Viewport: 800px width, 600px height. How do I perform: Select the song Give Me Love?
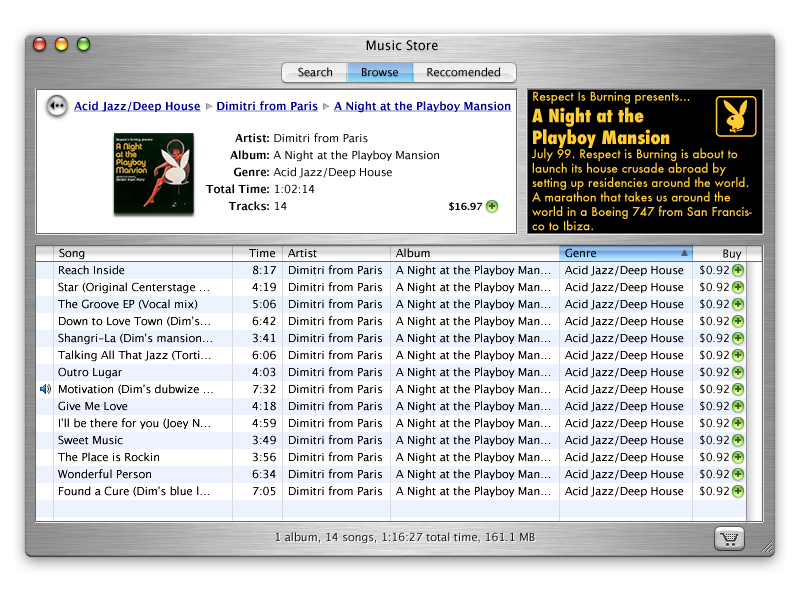[392, 406]
